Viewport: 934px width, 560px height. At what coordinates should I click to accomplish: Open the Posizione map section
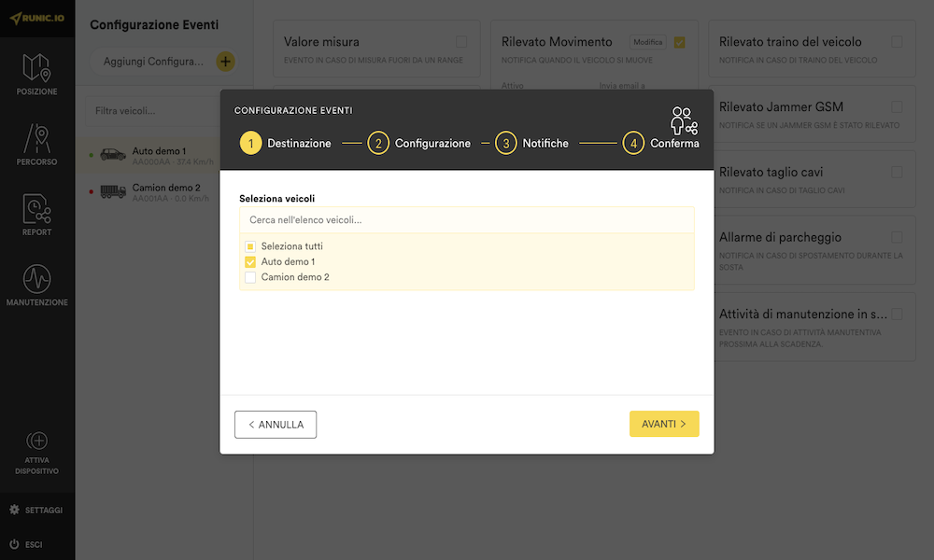click(x=37, y=75)
